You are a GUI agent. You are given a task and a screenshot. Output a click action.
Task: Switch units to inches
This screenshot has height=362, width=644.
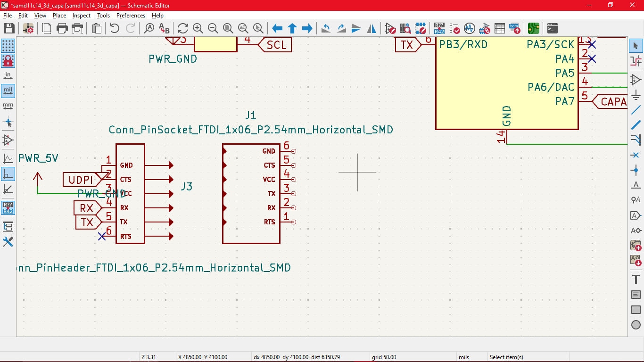coord(8,76)
